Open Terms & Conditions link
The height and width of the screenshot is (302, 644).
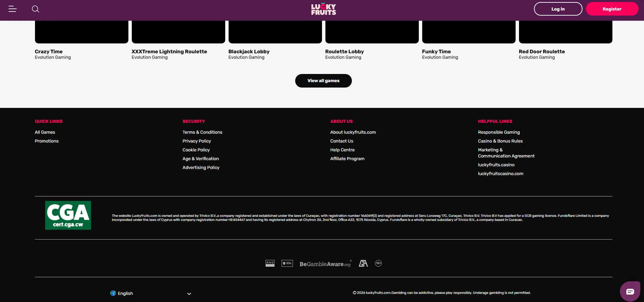pos(202,132)
